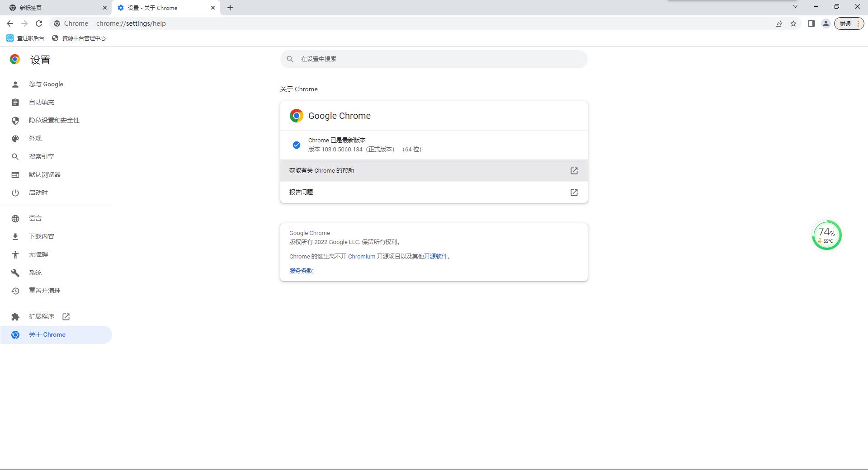
Task: Click the shield icon beside 隐私设置和安全性
Action: click(x=15, y=121)
